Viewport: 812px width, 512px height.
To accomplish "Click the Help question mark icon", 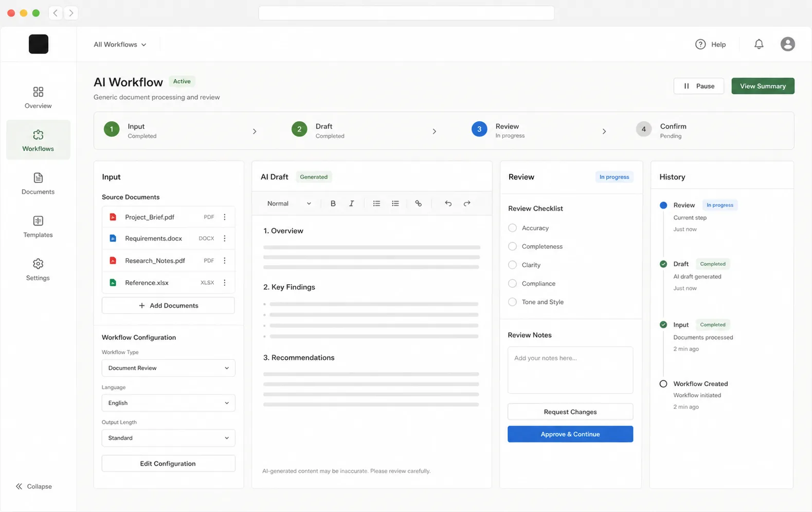I will (700, 44).
